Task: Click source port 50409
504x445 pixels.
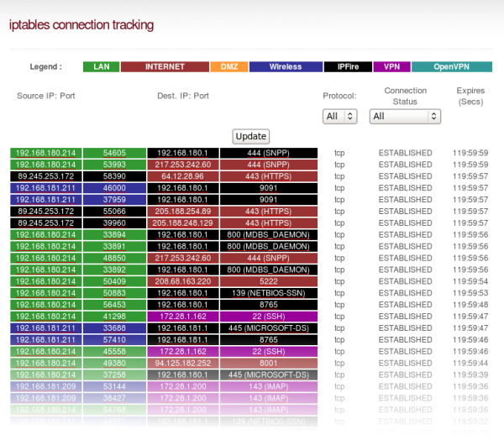Action: (114, 281)
